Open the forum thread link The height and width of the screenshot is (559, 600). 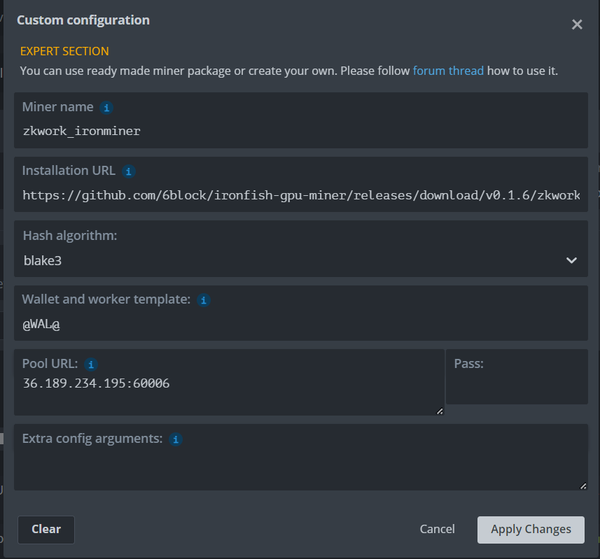pyautogui.click(x=448, y=71)
